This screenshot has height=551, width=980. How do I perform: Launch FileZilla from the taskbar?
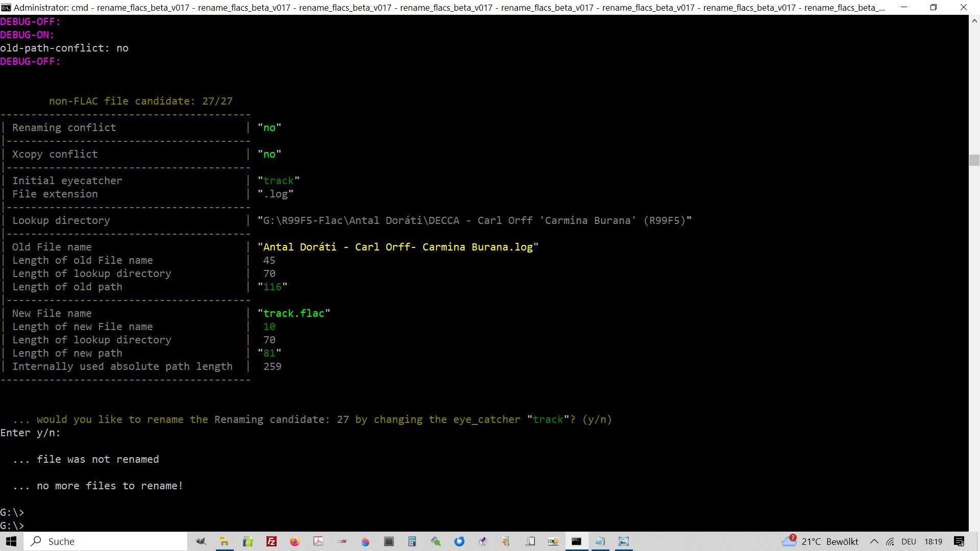tap(272, 541)
